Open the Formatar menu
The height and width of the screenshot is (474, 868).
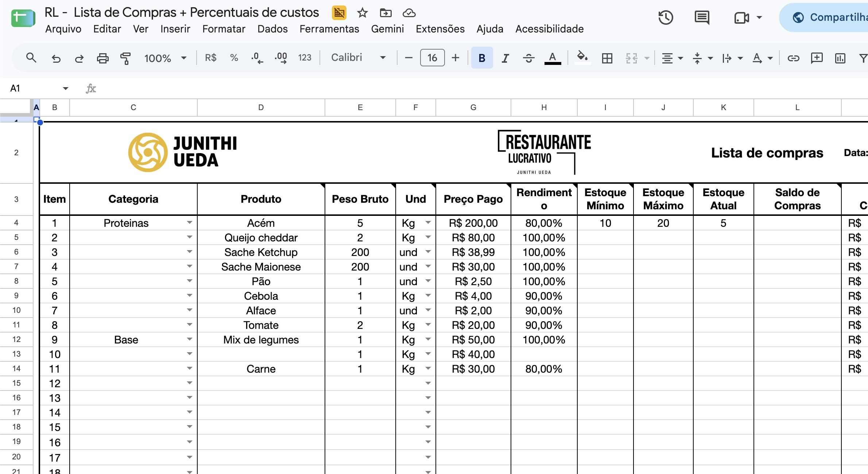pos(224,29)
